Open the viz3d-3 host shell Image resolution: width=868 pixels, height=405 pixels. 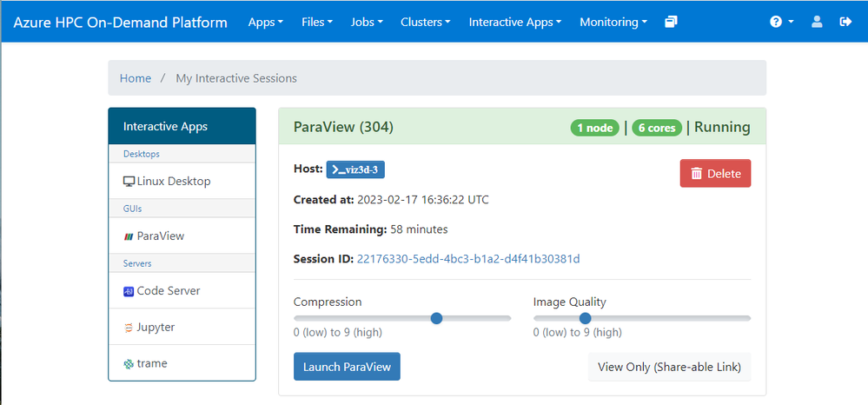click(x=355, y=169)
